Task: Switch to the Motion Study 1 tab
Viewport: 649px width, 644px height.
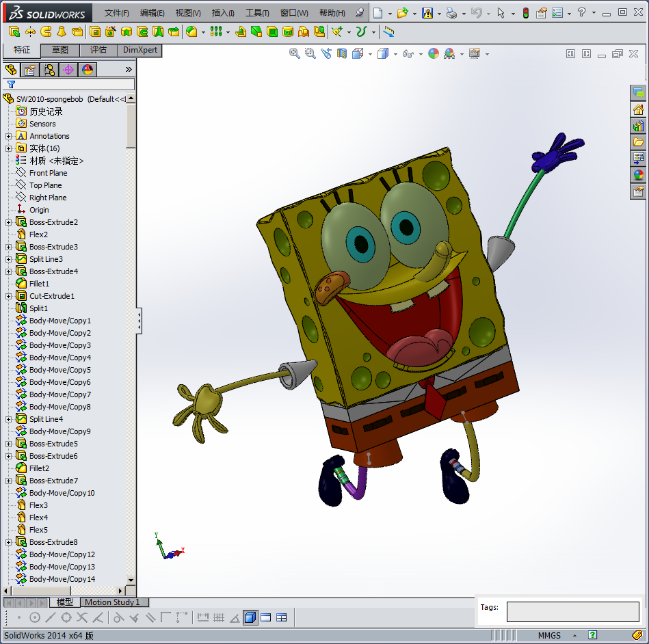Action: [x=113, y=602]
